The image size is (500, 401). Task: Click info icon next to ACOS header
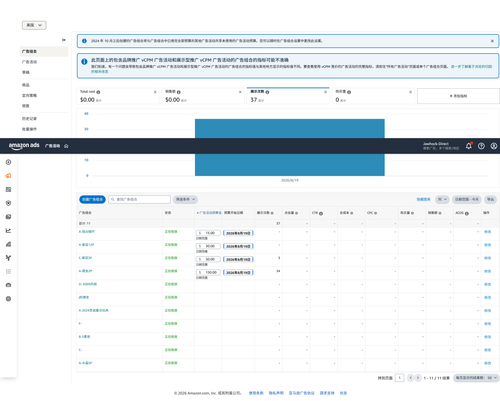pyautogui.click(x=467, y=213)
